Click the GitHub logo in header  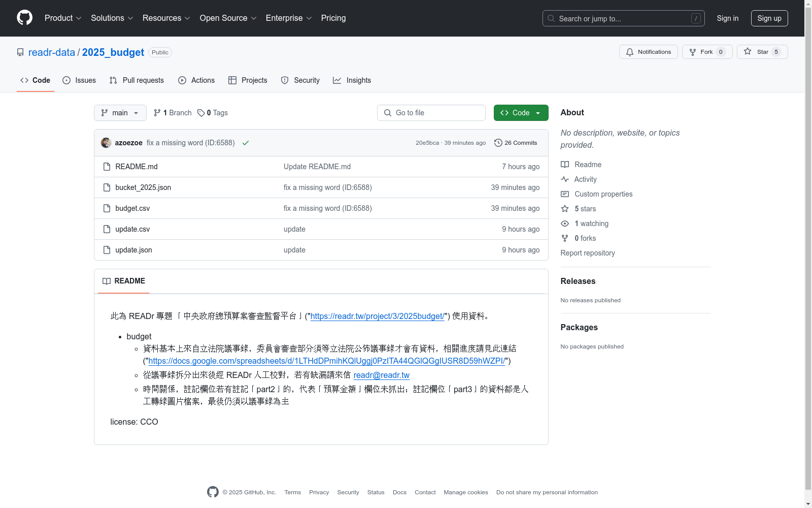pos(24,18)
